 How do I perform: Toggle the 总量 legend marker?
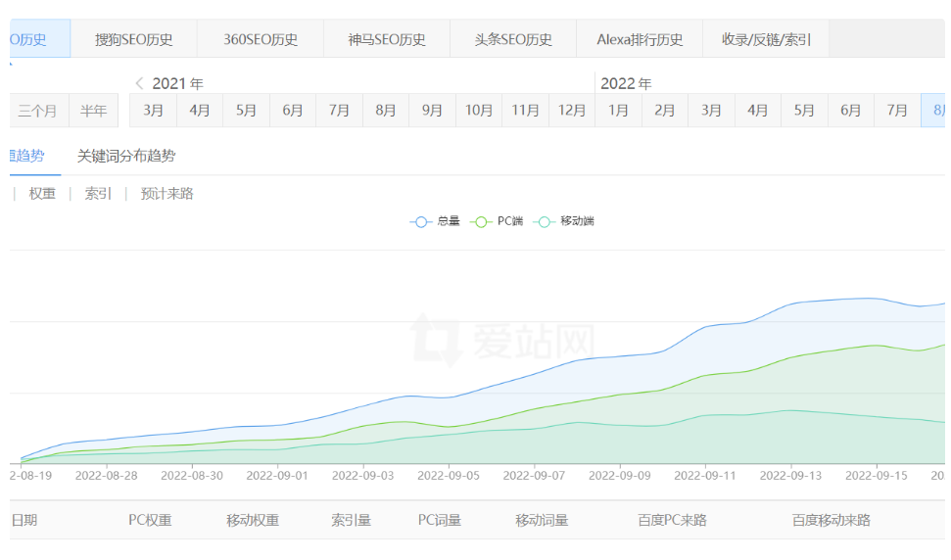422,221
